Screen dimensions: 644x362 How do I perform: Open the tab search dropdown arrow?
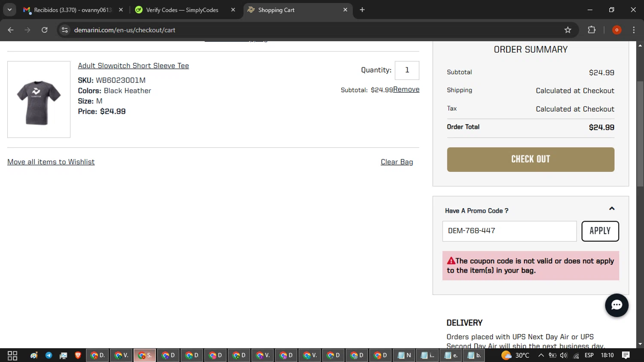(x=9, y=10)
